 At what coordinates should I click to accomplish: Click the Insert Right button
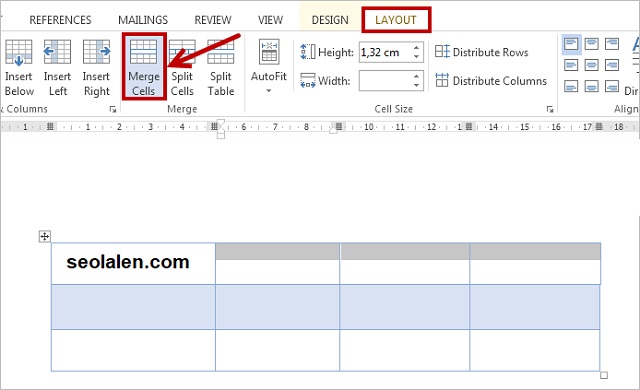click(97, 68)
